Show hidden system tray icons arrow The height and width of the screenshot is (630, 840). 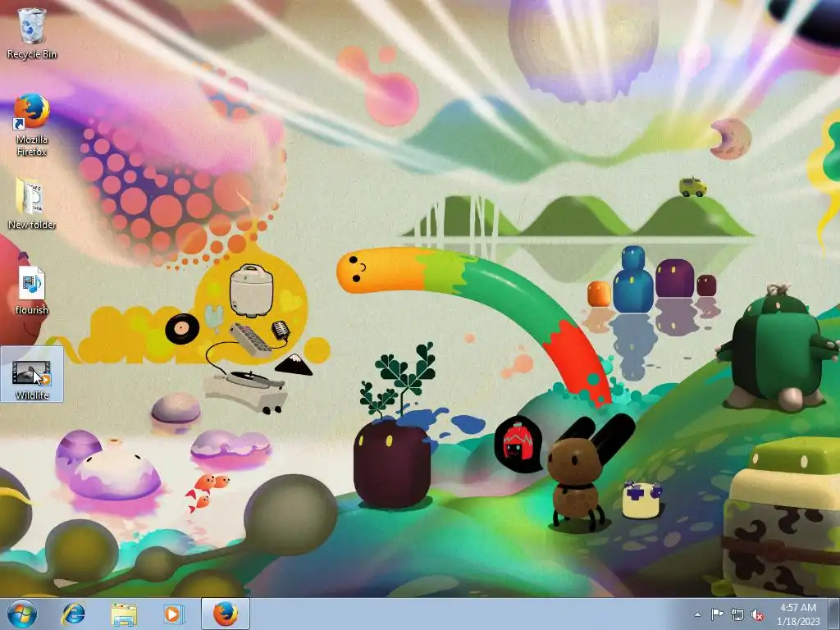697,614
